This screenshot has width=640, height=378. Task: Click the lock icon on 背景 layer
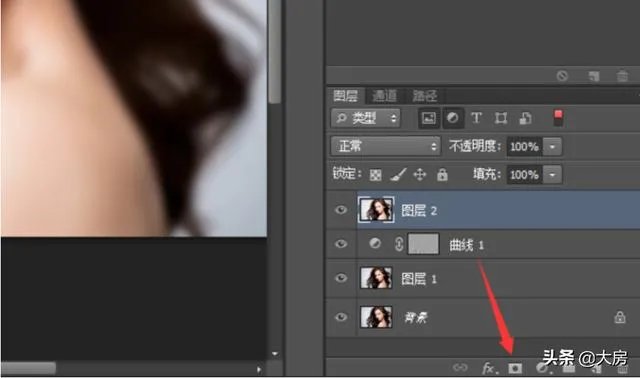pos(620,317)
